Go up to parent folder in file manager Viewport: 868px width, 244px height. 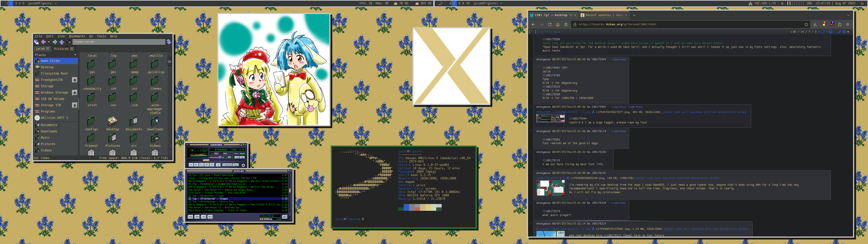point(62,42)
